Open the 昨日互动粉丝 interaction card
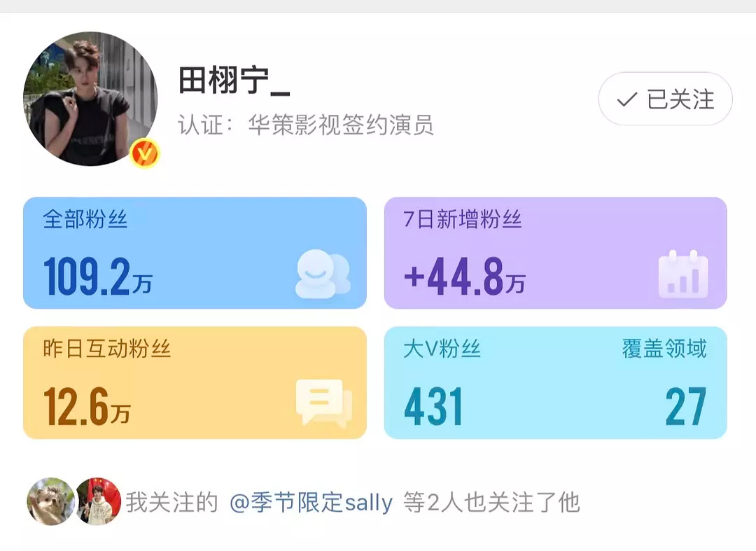 click(195, 383)
